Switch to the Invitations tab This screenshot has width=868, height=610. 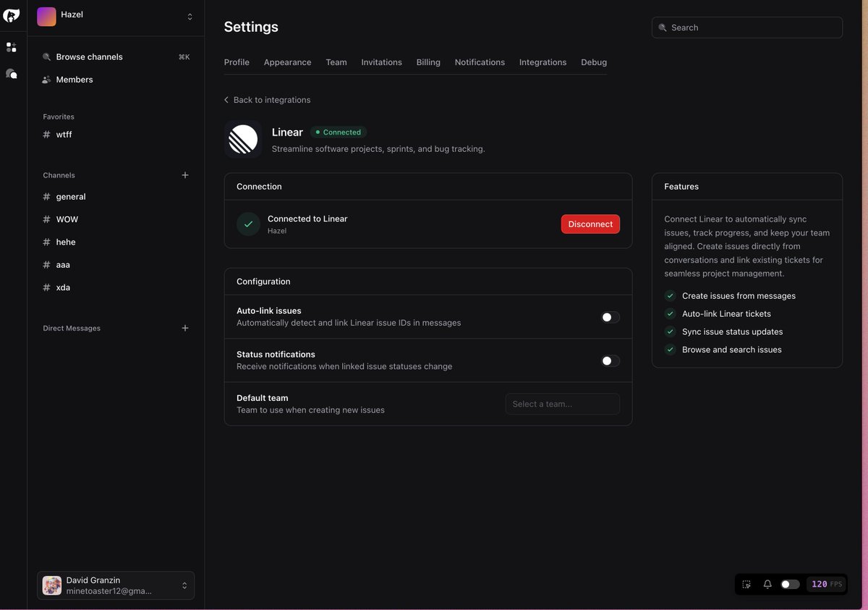pos(382,62)
